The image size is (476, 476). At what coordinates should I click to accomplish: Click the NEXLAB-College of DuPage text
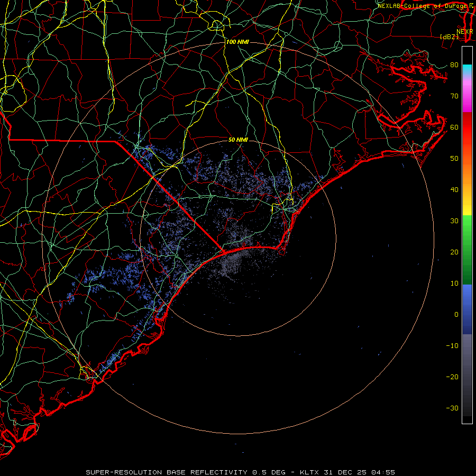(423, 6)
